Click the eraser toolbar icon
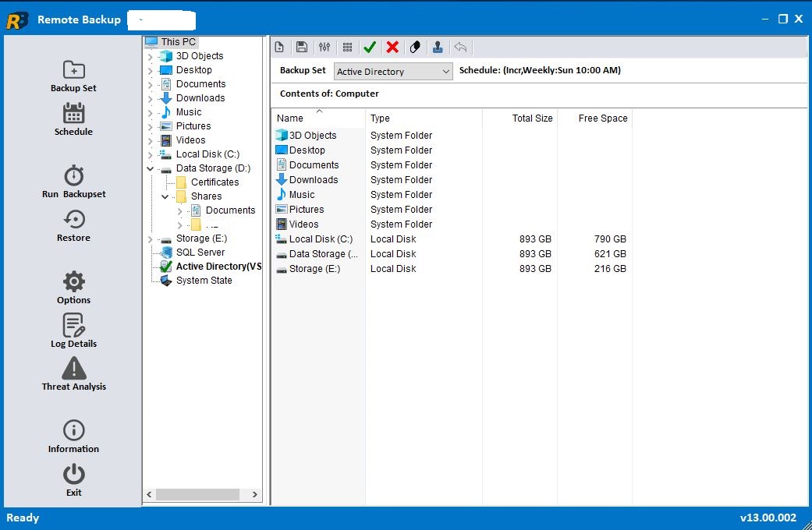Image resolution: width=812 pixels, height=530 pixels. [x=415, y=47]
